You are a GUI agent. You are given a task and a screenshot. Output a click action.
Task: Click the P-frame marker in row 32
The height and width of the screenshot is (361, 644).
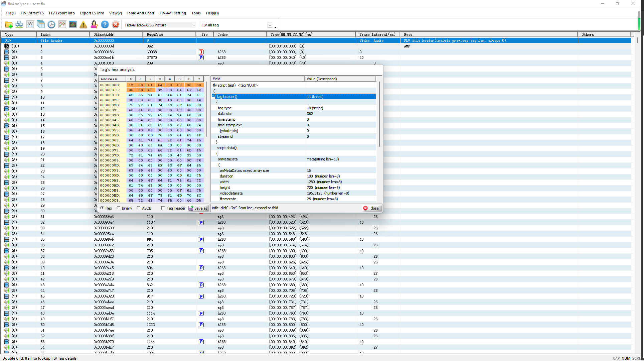pos(201,222)
